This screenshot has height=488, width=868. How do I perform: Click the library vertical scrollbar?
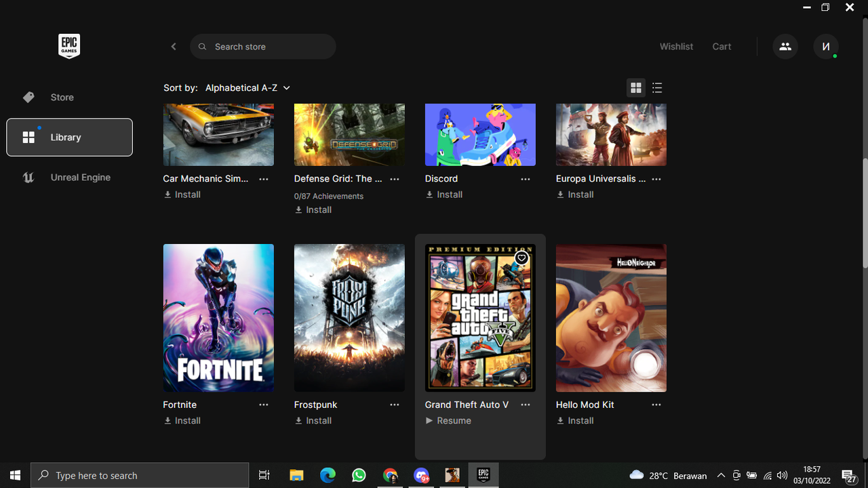pos(865,213)
